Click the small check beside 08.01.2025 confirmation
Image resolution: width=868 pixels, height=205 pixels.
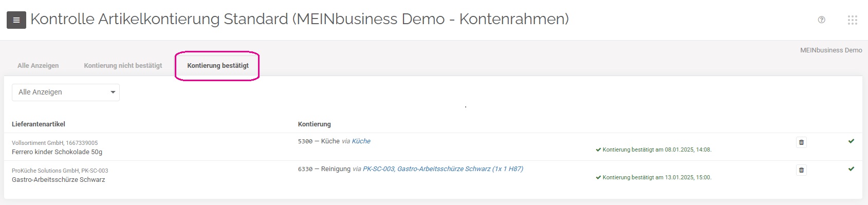click(598, 150)
